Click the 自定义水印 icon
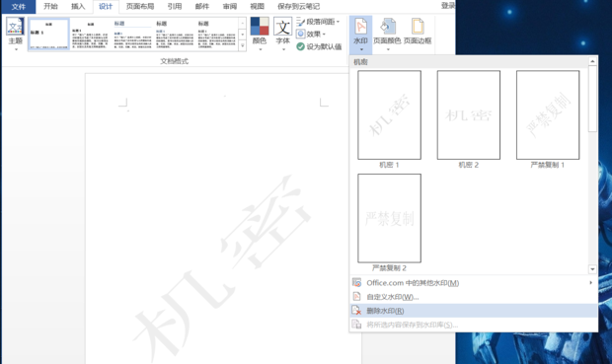 coord(356,297)
